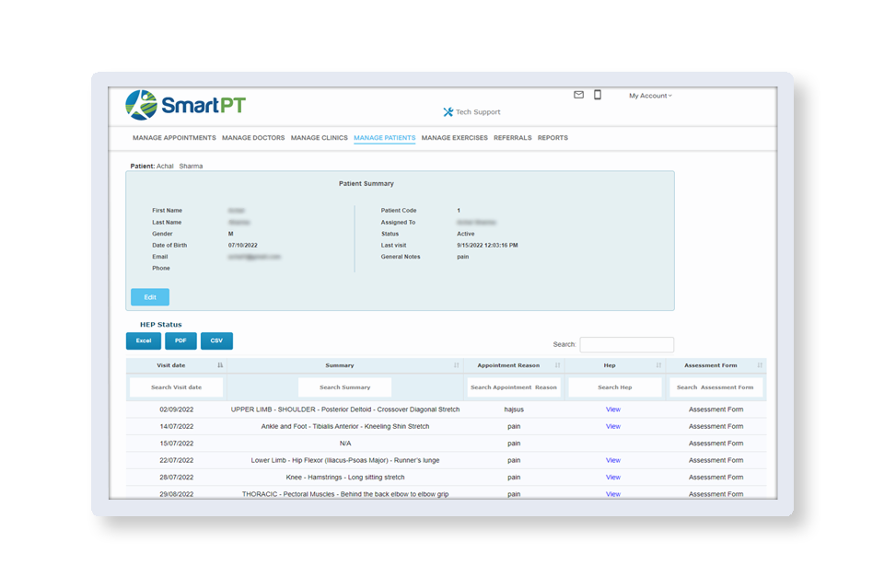Viewport: 884px width, 588px height.
Task: Click the SmartPT logo
Action: (x=185, y=105)
